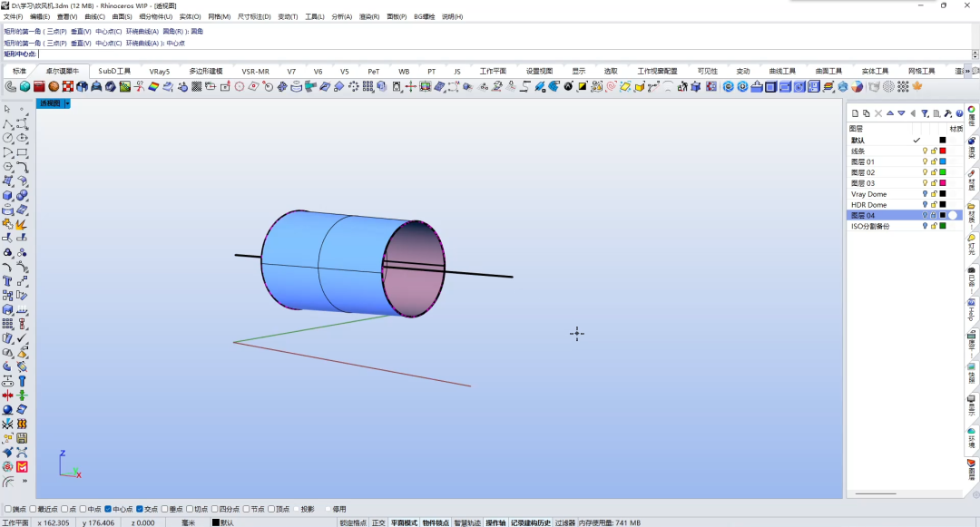Image resolution: width=980 pixels, height=527 pixels.
Task: Enable the 端点 object snap checkbox
Action: pyautogui.click(x=8, y=510)
